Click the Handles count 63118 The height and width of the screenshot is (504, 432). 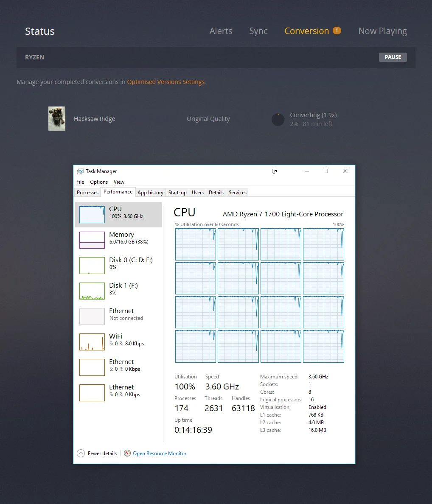click(243, 408)
